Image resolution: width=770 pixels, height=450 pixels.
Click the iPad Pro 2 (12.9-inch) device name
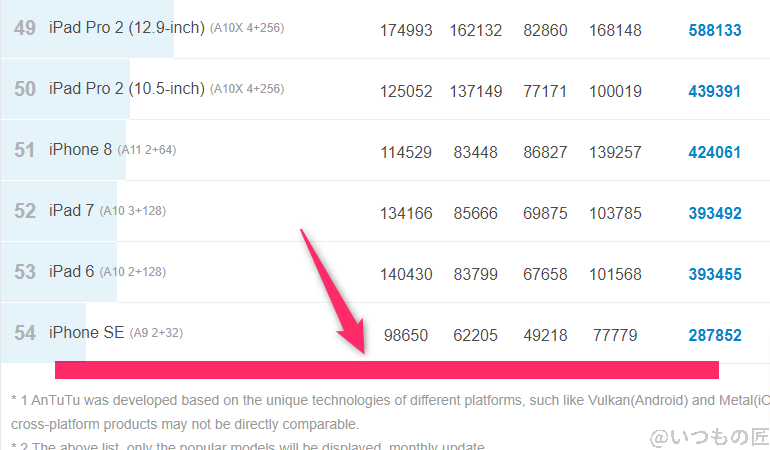[x=126, y=29]
